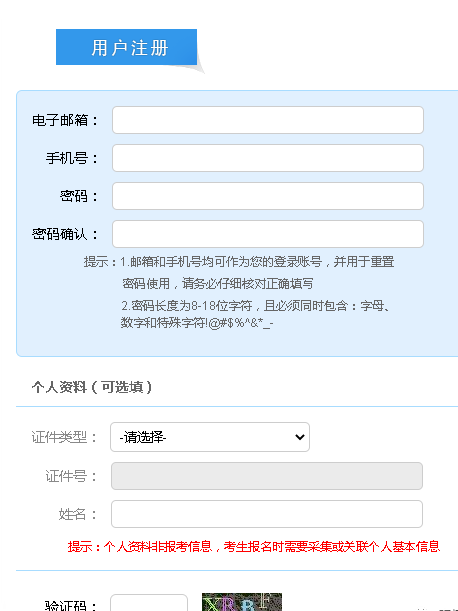
Task: Click the 验证码 captcha code input
Action: pyautogui.click(x=149, y=603)
